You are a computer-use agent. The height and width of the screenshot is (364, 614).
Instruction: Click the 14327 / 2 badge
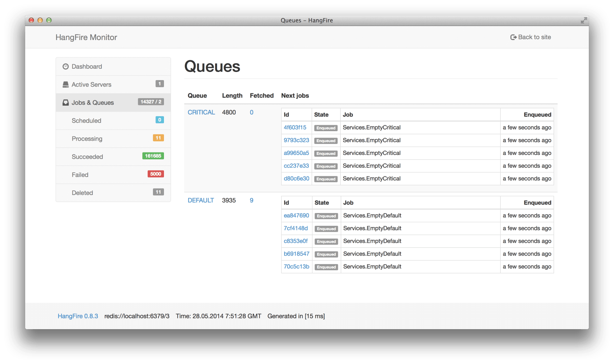pos(151,102)
